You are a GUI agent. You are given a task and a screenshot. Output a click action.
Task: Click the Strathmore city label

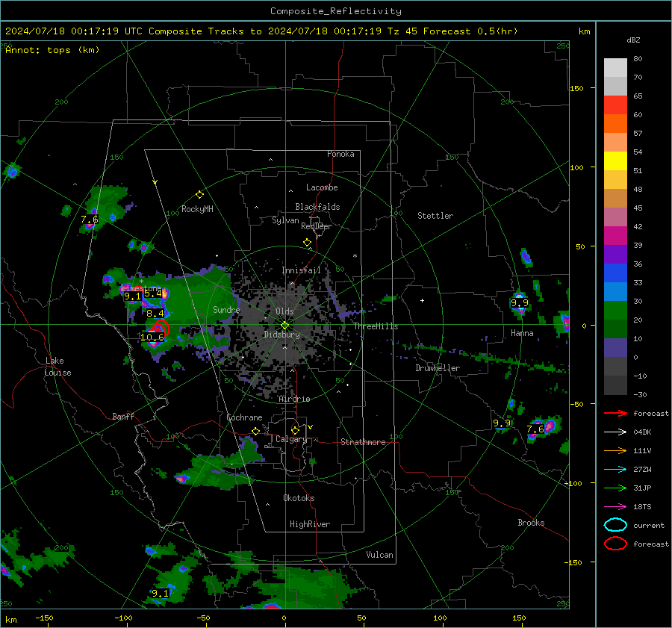(363, 442)
